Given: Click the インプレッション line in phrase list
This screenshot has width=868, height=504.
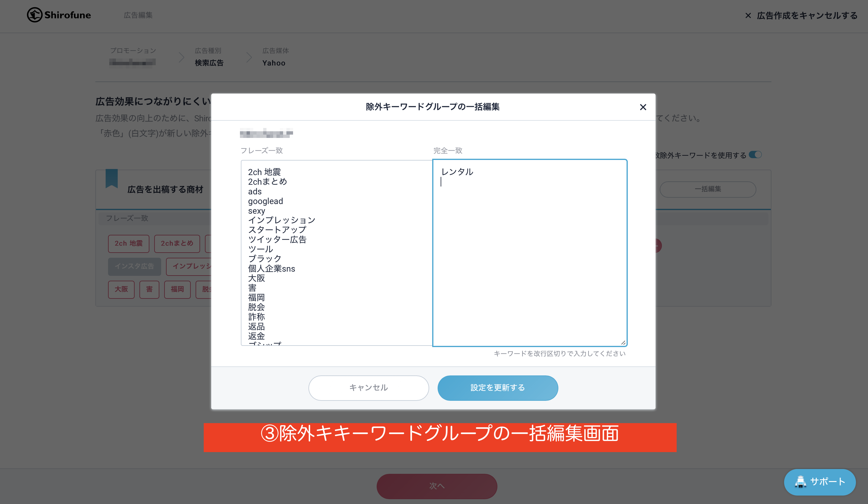Looking at the screenshot, I should pos(281,220).
